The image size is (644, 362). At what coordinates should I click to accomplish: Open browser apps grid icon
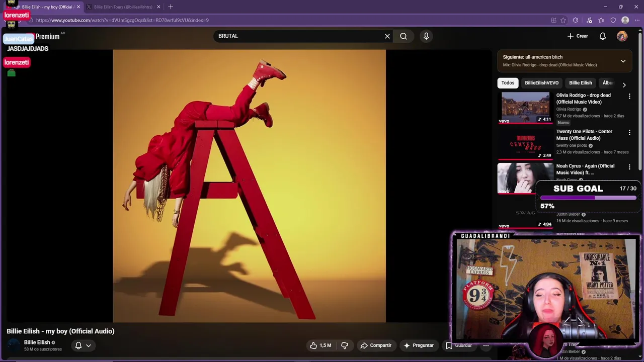click(553, 20)
